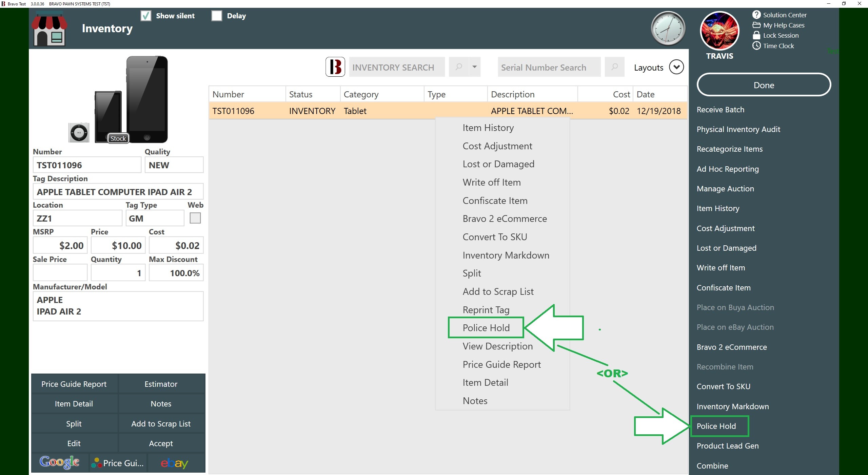The width and height of the screenshot is (868, 475).
Task: Click the INVENTORY SEARCH field
Action: 397,67
